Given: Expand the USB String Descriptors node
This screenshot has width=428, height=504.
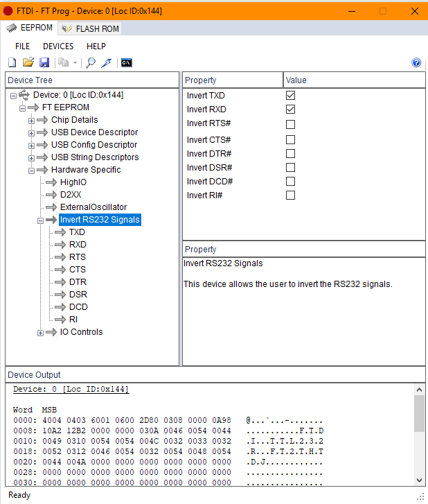Looking at the screenshot, I should click(x=31, y=158).
